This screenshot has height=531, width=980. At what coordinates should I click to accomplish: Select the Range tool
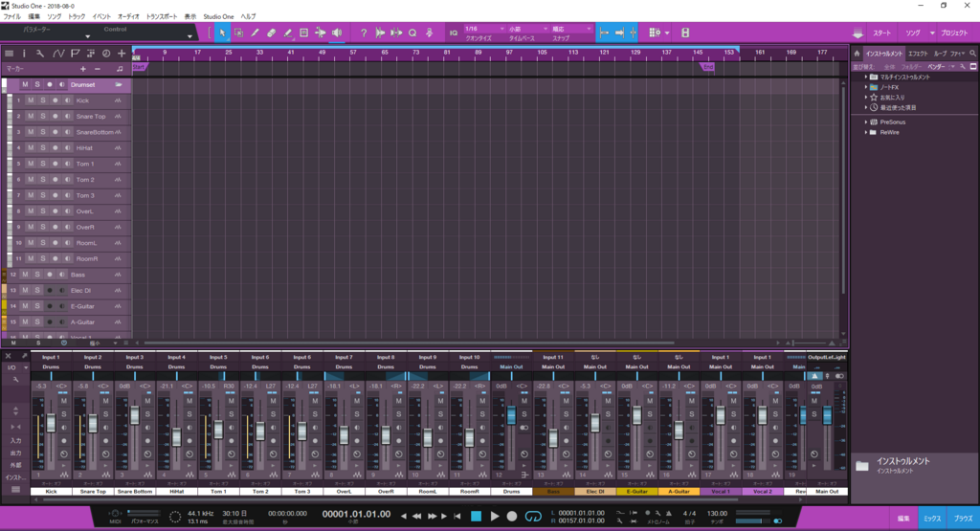[x=238, y=33]
